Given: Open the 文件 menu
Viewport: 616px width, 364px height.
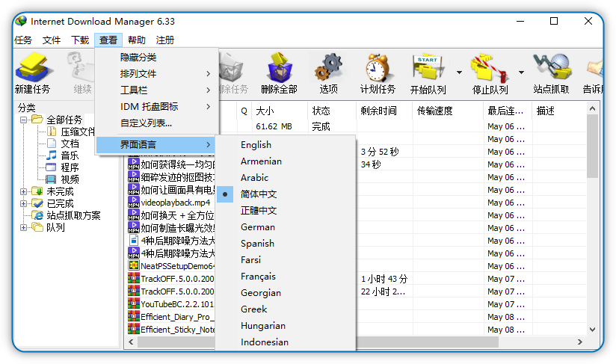Looking at the screenshot, I should click(x=52, y=40).
